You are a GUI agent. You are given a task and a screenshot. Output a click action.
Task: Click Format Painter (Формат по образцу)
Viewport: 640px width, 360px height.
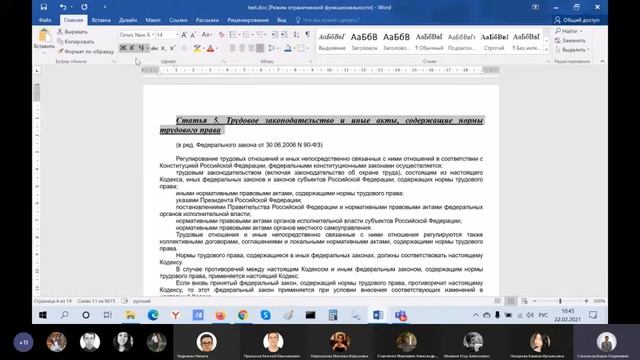[x=86, y=51]
